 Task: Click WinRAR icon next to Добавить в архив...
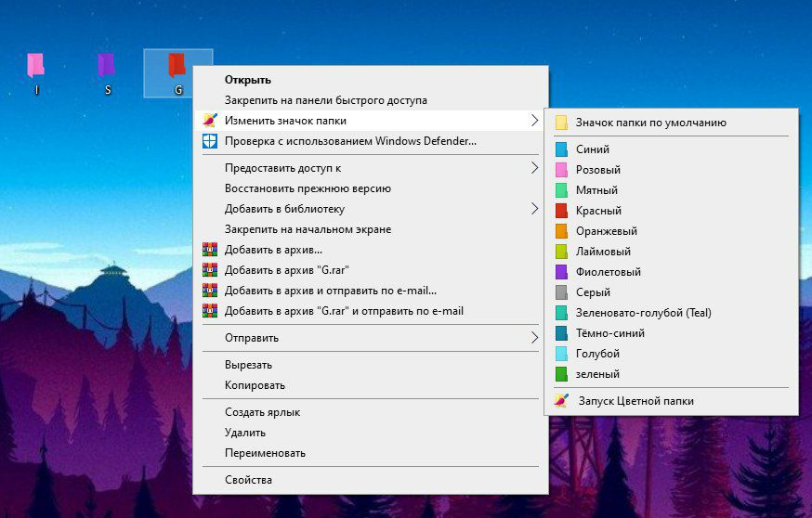coord(210,250)
